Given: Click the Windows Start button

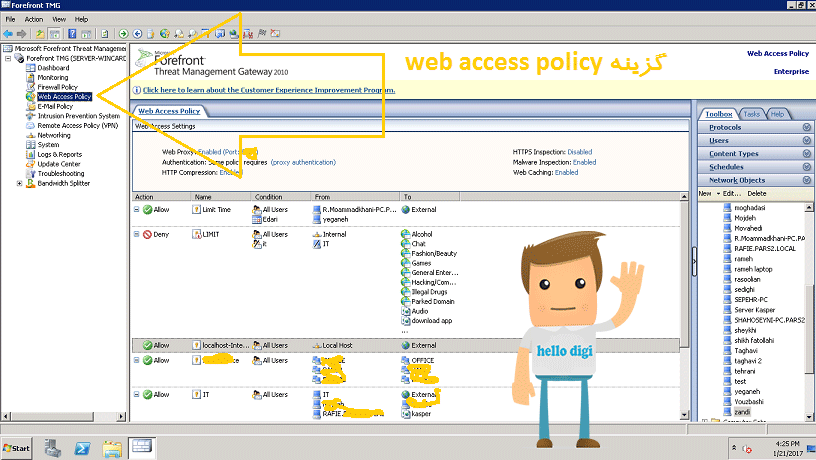Looking at the screenshot, I should tap(17, 448).
